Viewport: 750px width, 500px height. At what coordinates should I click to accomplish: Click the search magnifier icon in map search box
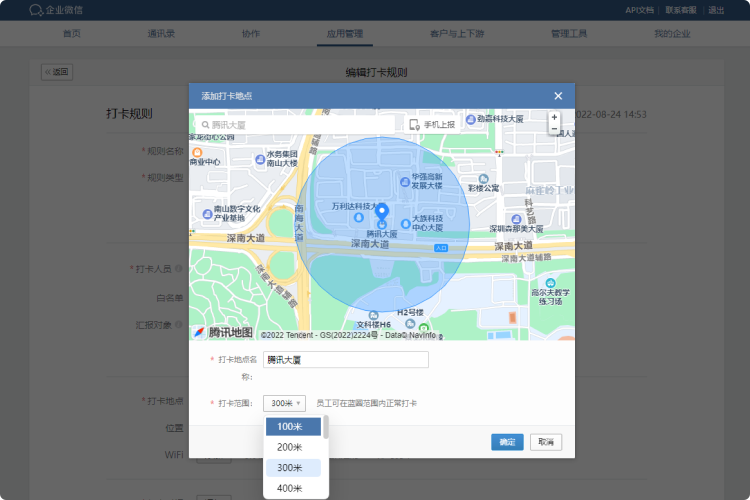coord(205,125)
